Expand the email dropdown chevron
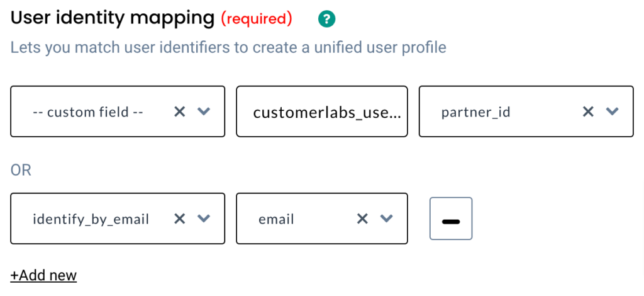The width and height of the screenshot is (644, 296). (386, 219)
